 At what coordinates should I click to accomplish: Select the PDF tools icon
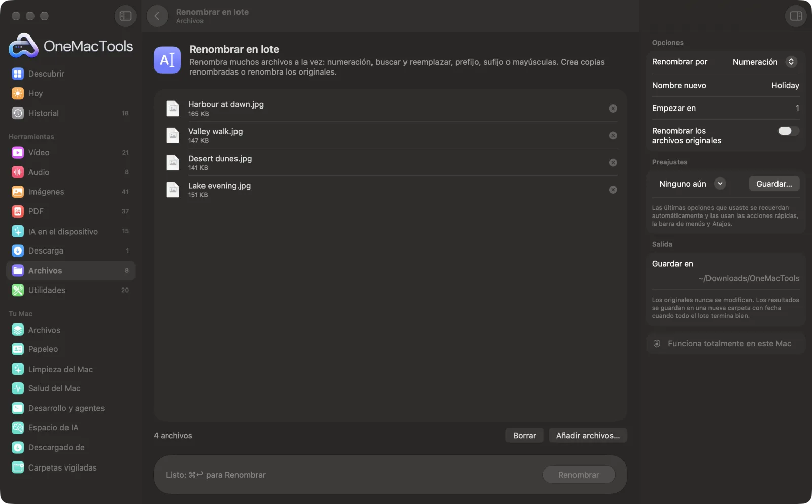click(x=18, y=211)
